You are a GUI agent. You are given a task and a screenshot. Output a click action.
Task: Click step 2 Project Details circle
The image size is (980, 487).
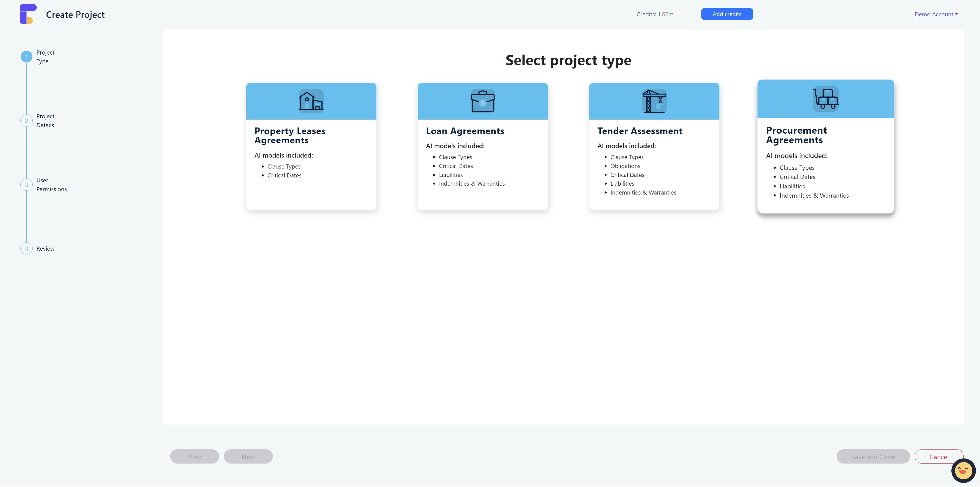point(26,121)
